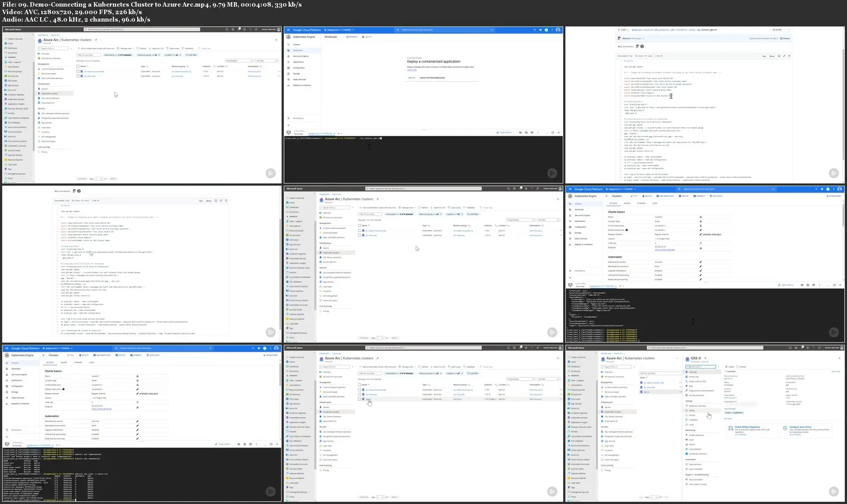Viewport: 847px width, 504px height.
Task: Switch to the NODES tab in the GCP frame with kubectl output
Action: pyautogui.click(x=64, y=362)
